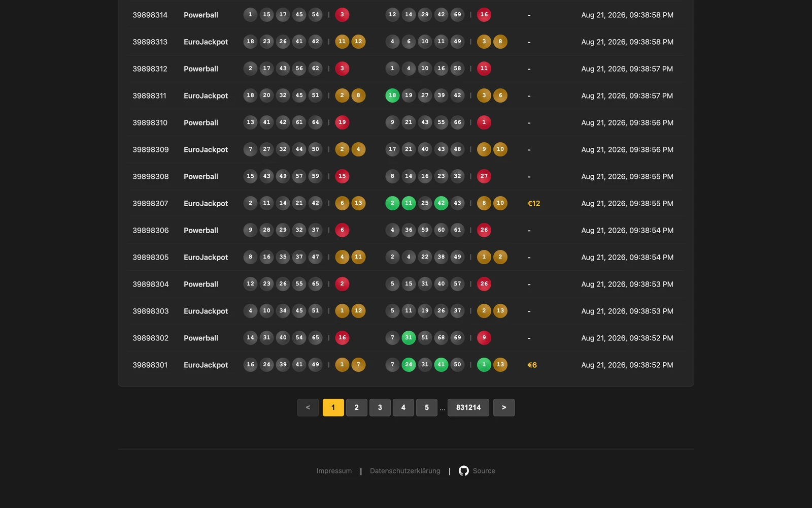Click ticket ID 39898306
This screenshot has width=812, height=508.
tap(151, 230)
